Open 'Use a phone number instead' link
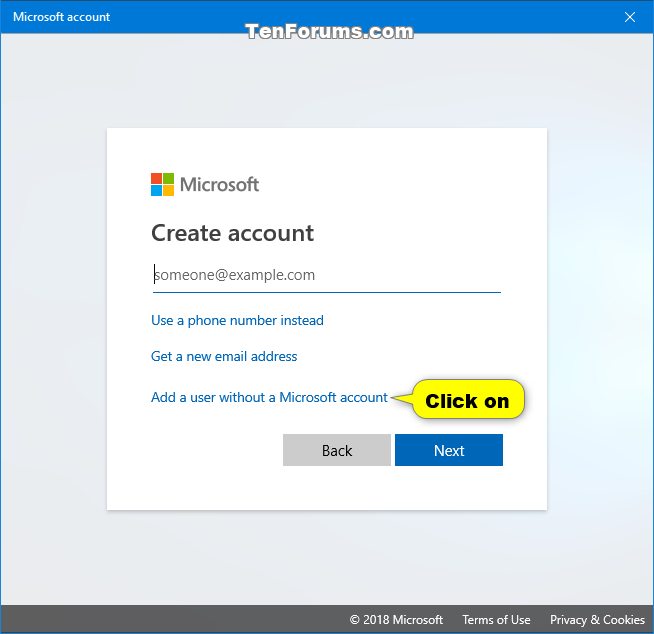Image resolution: width=654 pixels, height=634 pixels. pyautogui.click(x=237, y=320)
